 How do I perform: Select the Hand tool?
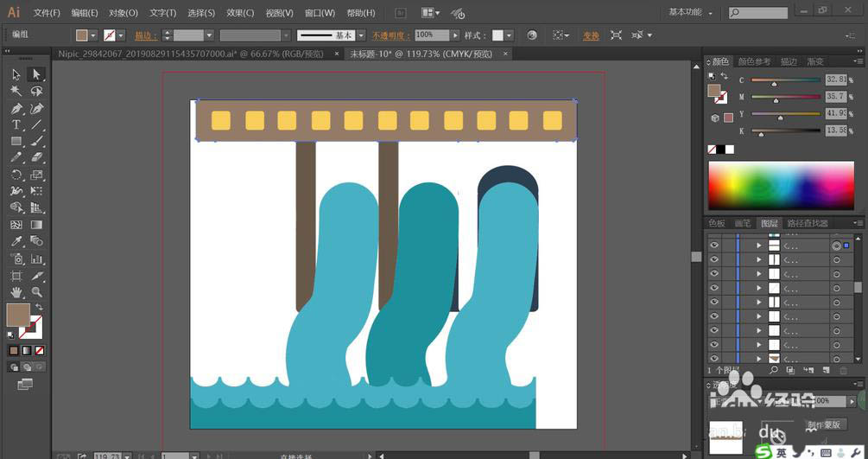[16, 292]
